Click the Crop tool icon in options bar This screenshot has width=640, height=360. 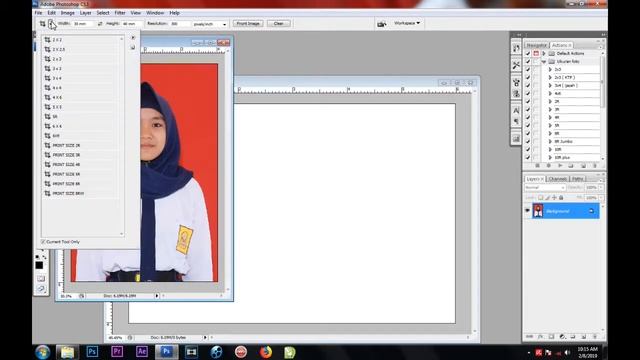pyautogui.click(x=42, y=24)
